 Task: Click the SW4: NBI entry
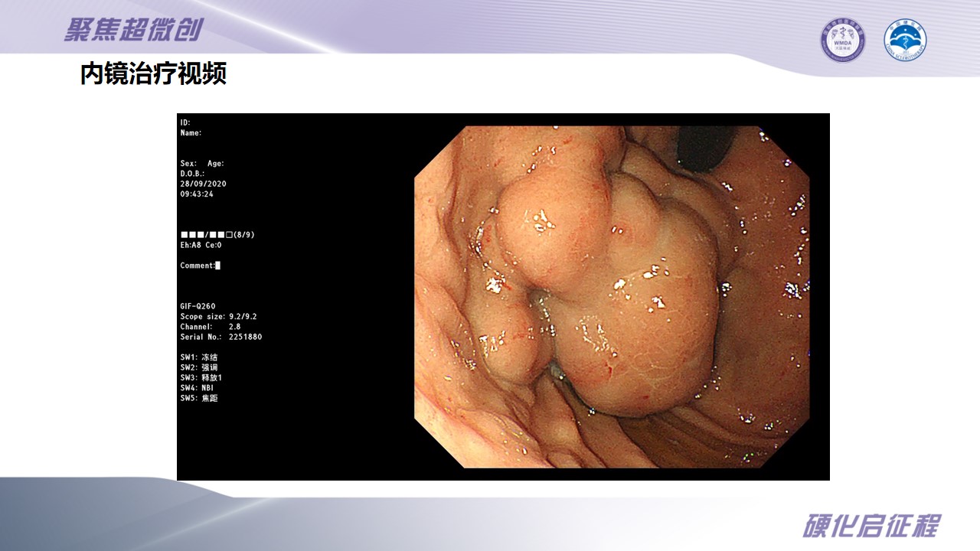tap(197, 388)
